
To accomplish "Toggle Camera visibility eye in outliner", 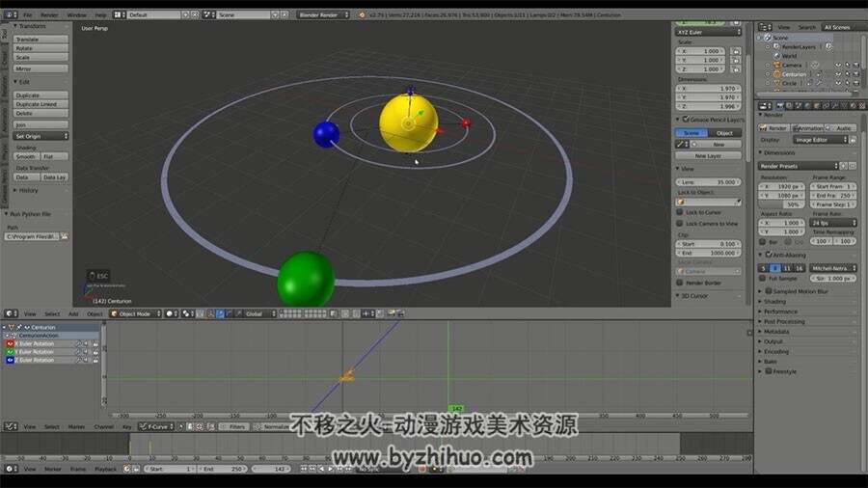I will pos(837,66).
